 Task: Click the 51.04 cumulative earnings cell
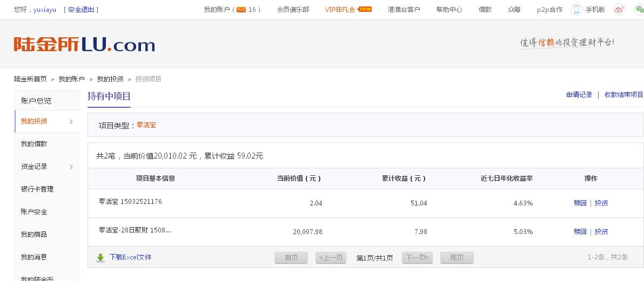(419, 203)
